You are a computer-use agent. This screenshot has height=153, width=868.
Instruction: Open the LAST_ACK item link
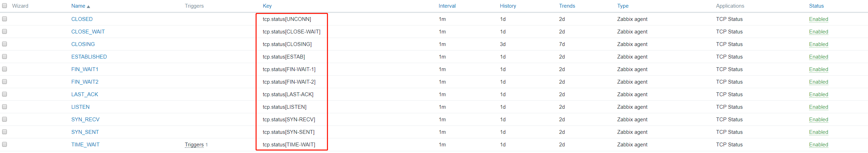(85, 94)
